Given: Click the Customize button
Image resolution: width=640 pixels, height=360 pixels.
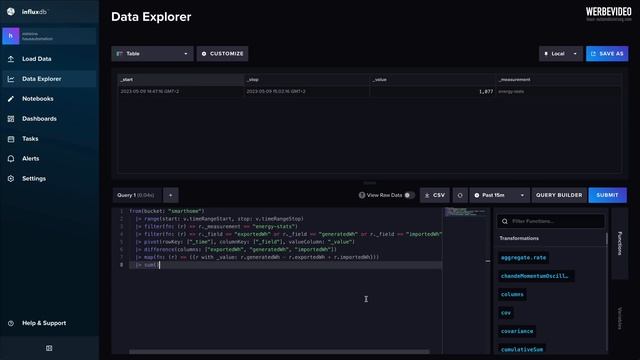Looking at the screenshot, I should coord(222,53).
